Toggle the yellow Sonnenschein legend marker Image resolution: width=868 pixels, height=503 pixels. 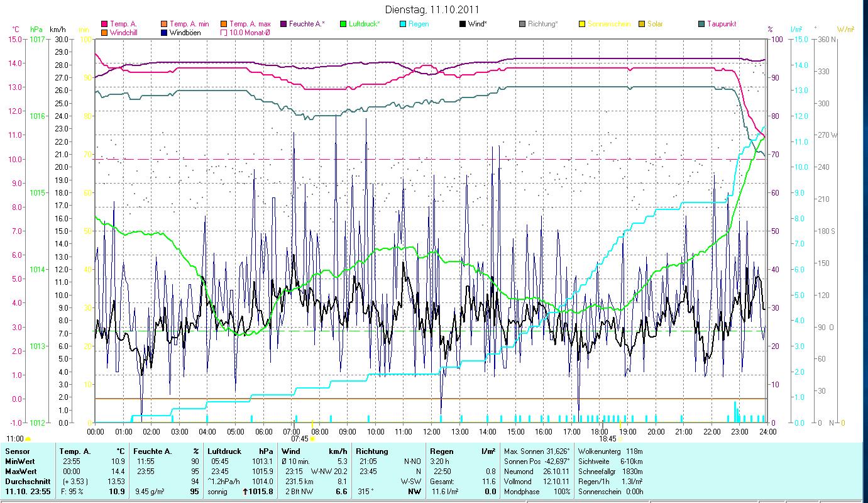(582, 25)
